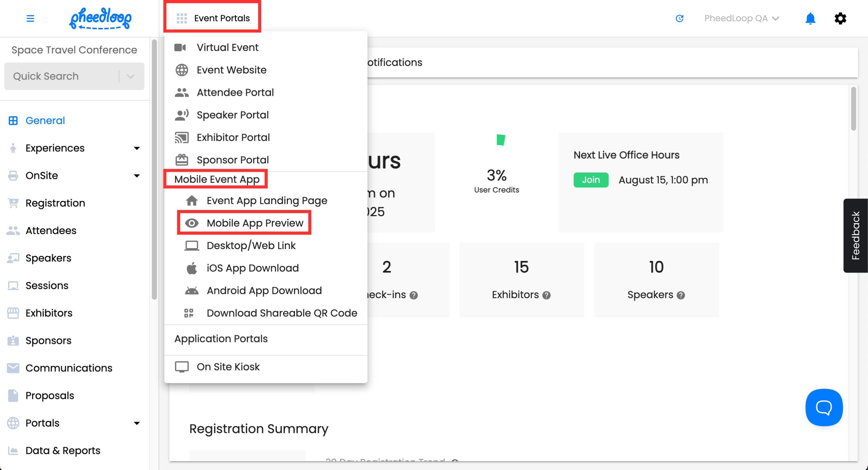Screen dimensions: 868x470
Task: Click the 10 Speakers stat card
Action: (x=656, y=279)
